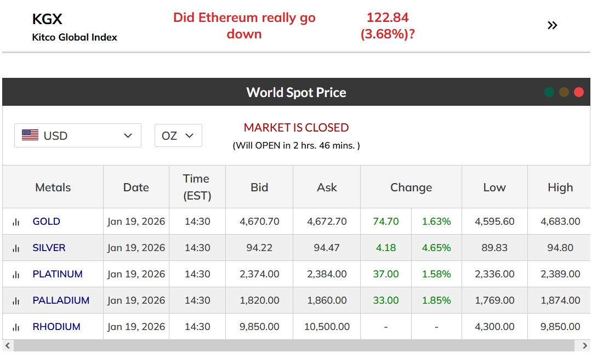This screenshot has height=364, width=603.
Task: Open the PLATINUM price page link
Action: [58, 274]
